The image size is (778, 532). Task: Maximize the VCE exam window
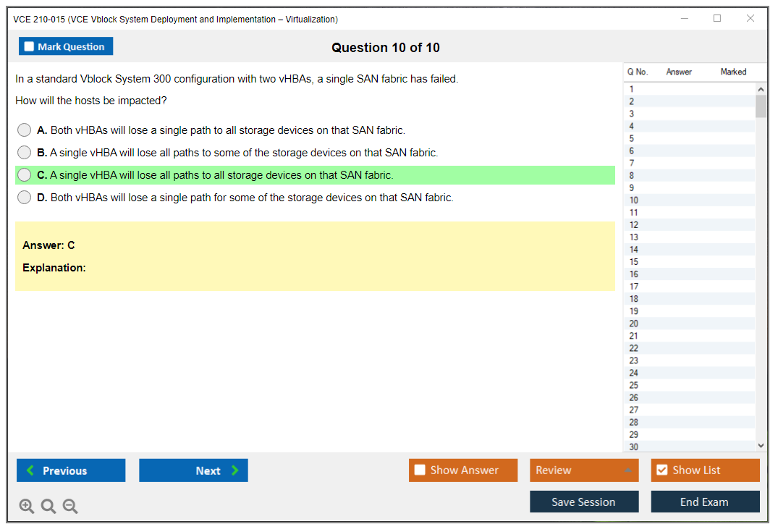coord(717,19)
